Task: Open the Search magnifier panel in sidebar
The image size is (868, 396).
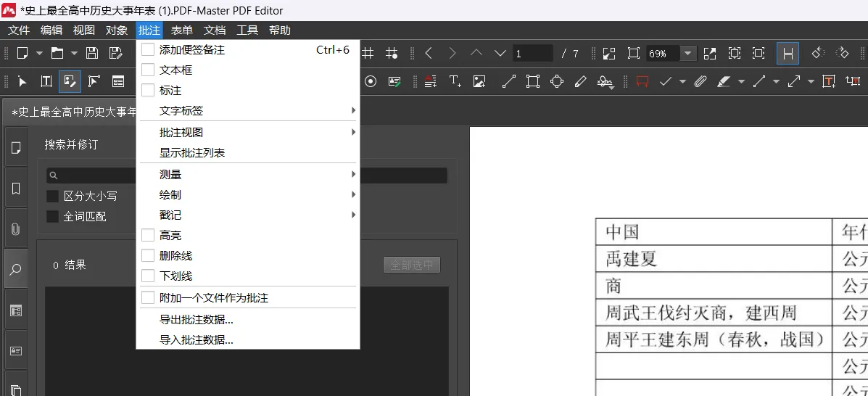Action: pyautogui.click(x=15, y=269)
